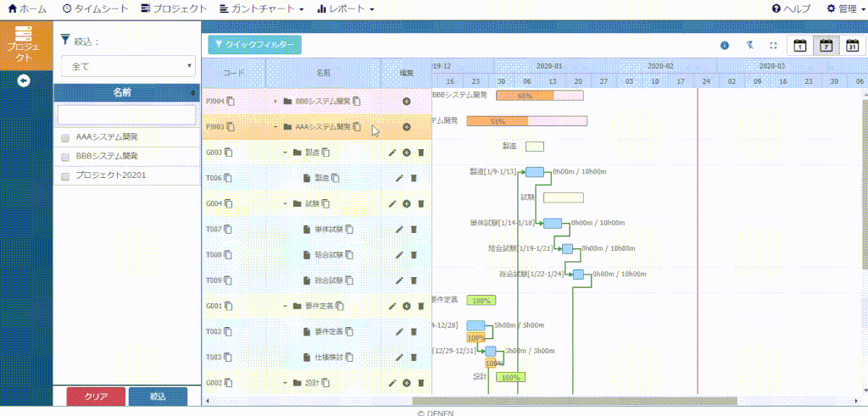
Task: Switch Gantt scale to 7-day calendar view
Action: click(x=826, y=46)
